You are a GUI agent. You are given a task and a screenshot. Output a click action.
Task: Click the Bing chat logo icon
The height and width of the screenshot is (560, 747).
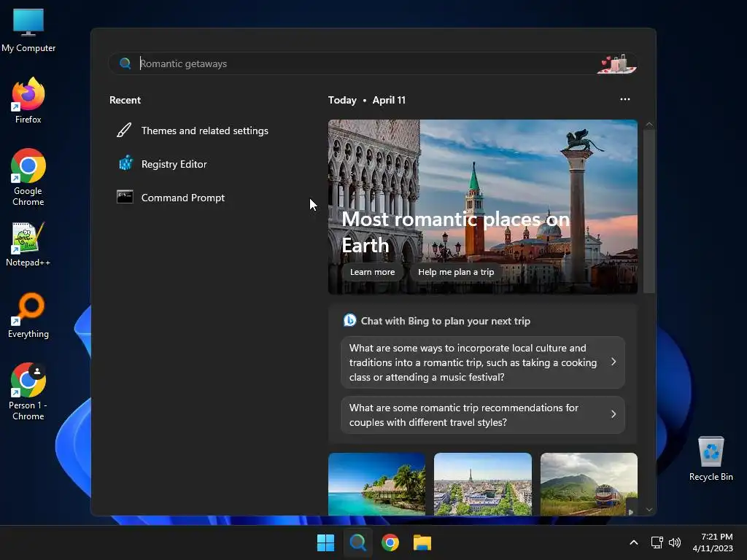tap(349, 321)
